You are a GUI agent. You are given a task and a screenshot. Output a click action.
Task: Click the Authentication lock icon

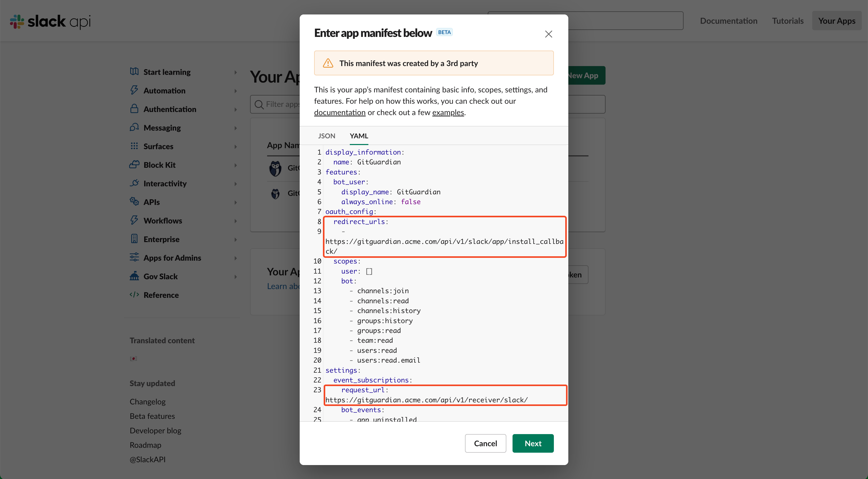(x=134, y=109)
